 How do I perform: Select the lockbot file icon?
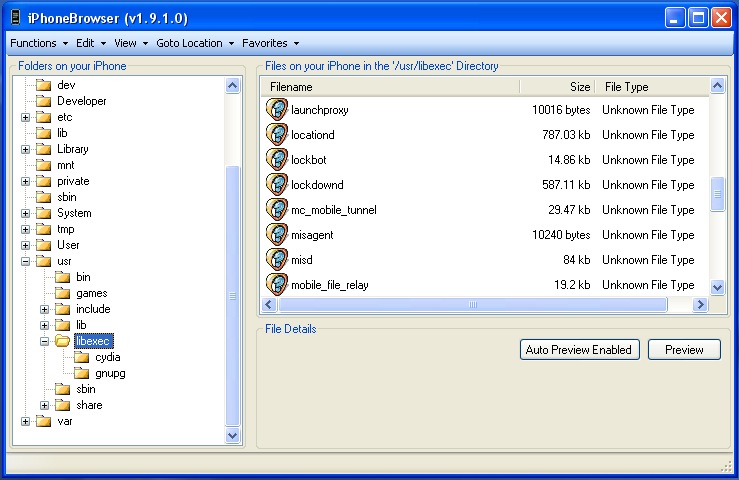pos(277,160)
